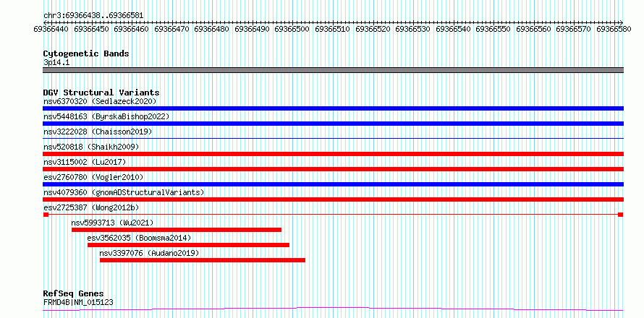Click variant label nsv4079360 (gnomADStructuralVariants)
Viewport: 644px width, 318px height.
[124, 192]
